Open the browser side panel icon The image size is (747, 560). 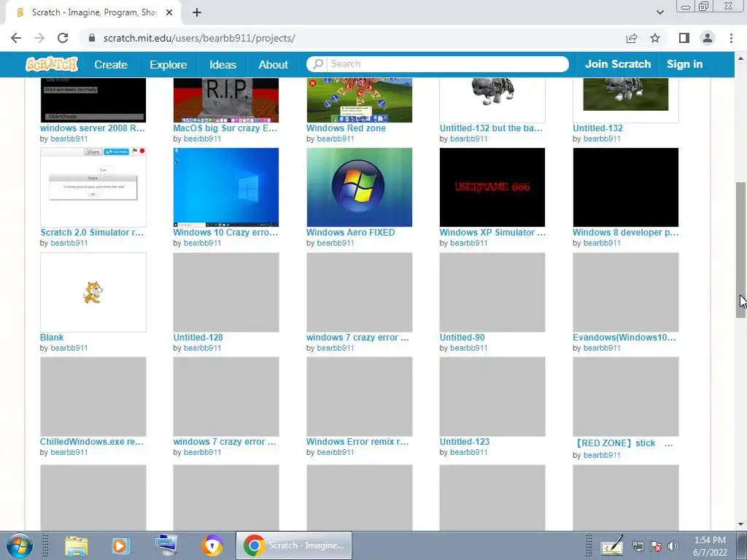pos(684,38)
